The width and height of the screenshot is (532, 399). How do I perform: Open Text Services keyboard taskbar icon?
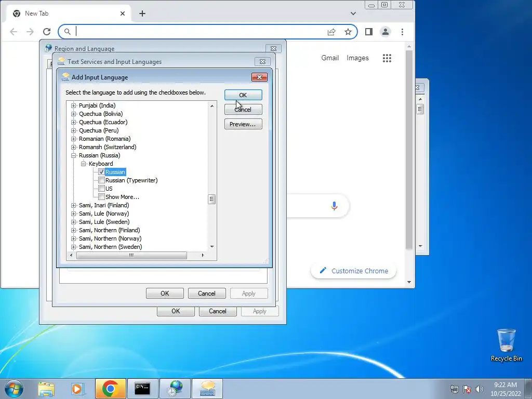(x=207, y=389)
